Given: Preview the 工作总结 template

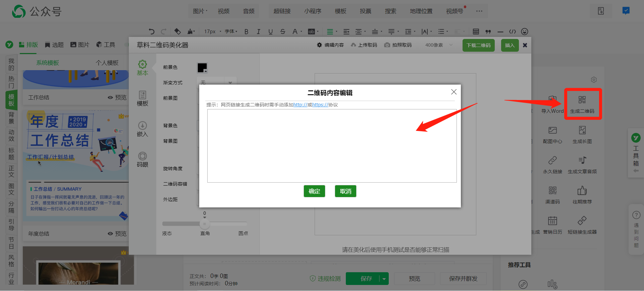Looking at the screenshot, I should (x=117, y=97).
